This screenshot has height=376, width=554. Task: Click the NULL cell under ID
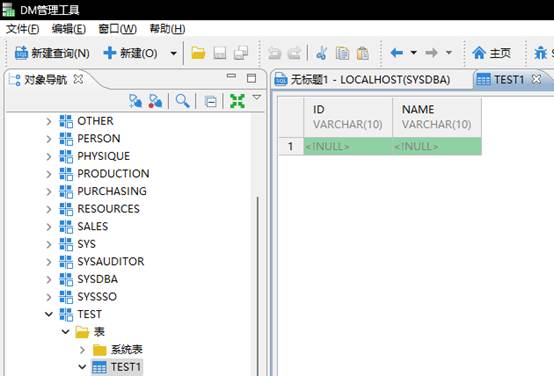(x=348, y=146)
